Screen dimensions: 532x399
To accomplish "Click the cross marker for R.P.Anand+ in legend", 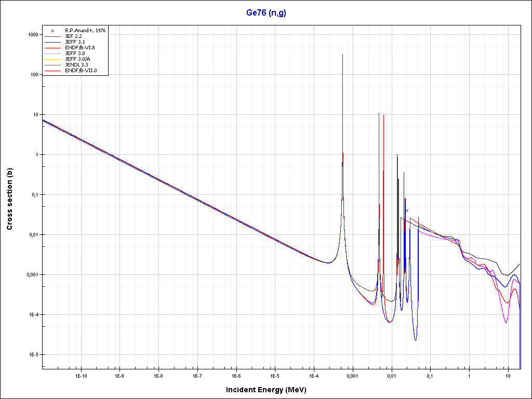I will point(52,31).
